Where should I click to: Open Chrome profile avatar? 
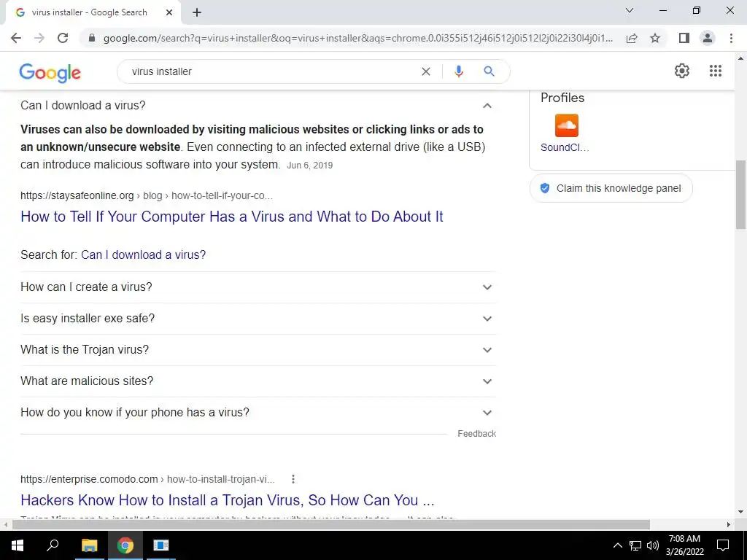tap(708, 38)
